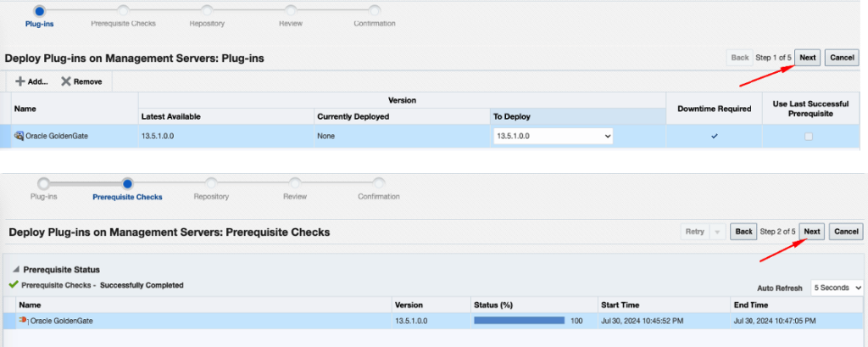Click Remove X icon button
Screen dimensions: 868x347
(x=81, y=81)
